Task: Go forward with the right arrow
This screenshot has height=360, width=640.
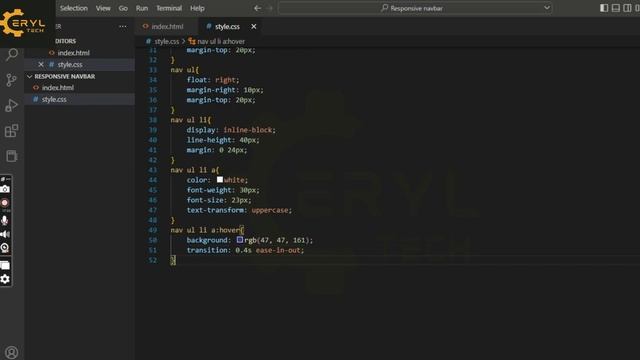Action: coord(269,8)
